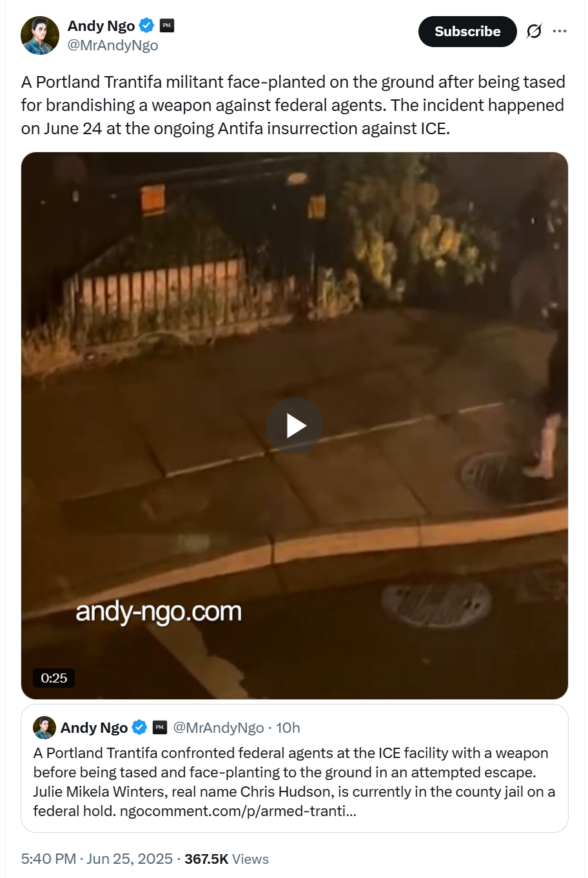This screenshot has width=588, height=878.
Task: Open Andy Ngo display name in header
Action: 101,26
